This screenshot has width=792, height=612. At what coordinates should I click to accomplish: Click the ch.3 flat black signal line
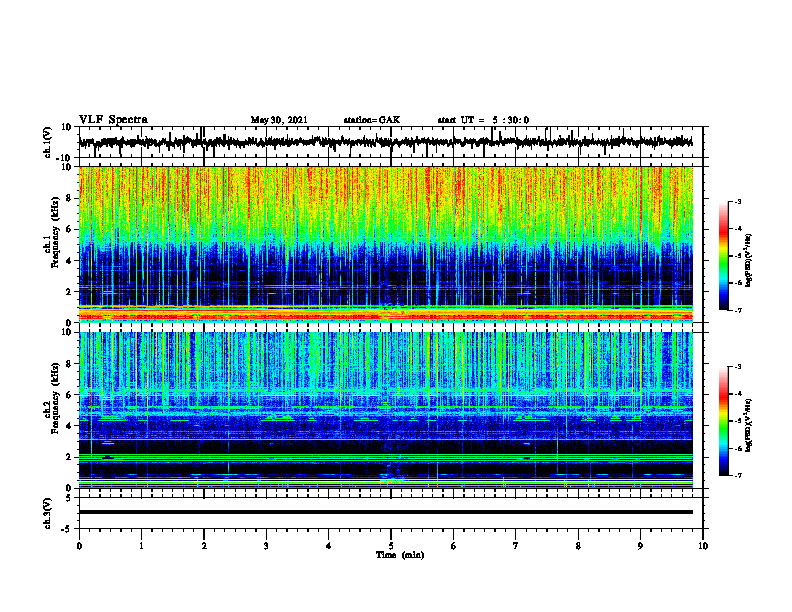(385, 512)
